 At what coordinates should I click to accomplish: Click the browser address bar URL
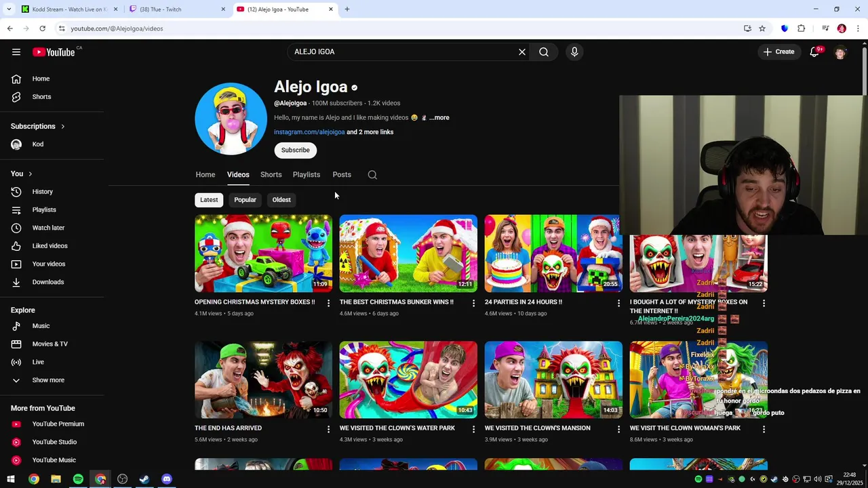pos(117,28)
